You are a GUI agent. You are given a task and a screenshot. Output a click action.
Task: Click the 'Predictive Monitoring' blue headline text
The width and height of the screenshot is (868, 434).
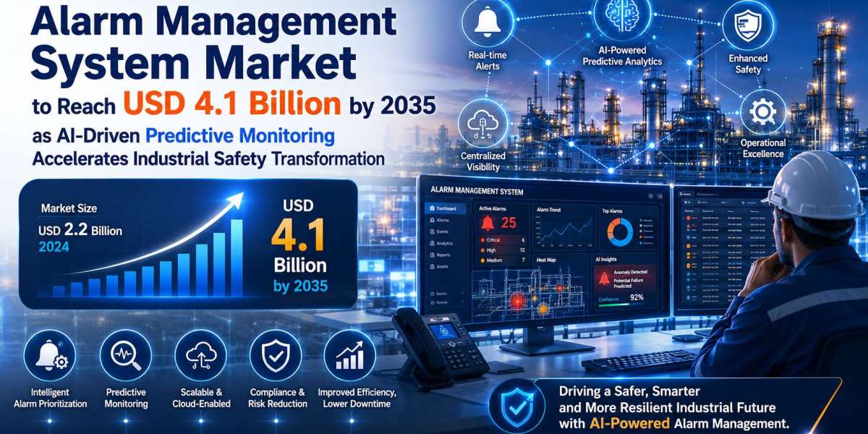tap(239, 135)
